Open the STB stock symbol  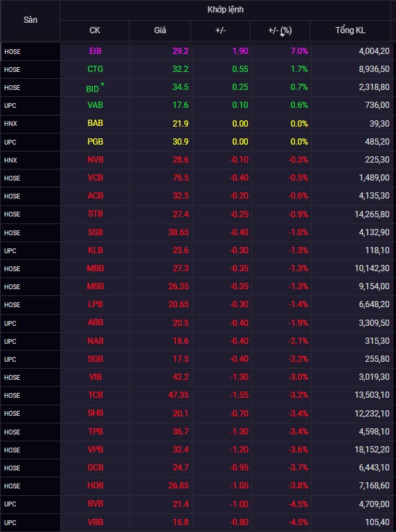click(x=95, y=214)
